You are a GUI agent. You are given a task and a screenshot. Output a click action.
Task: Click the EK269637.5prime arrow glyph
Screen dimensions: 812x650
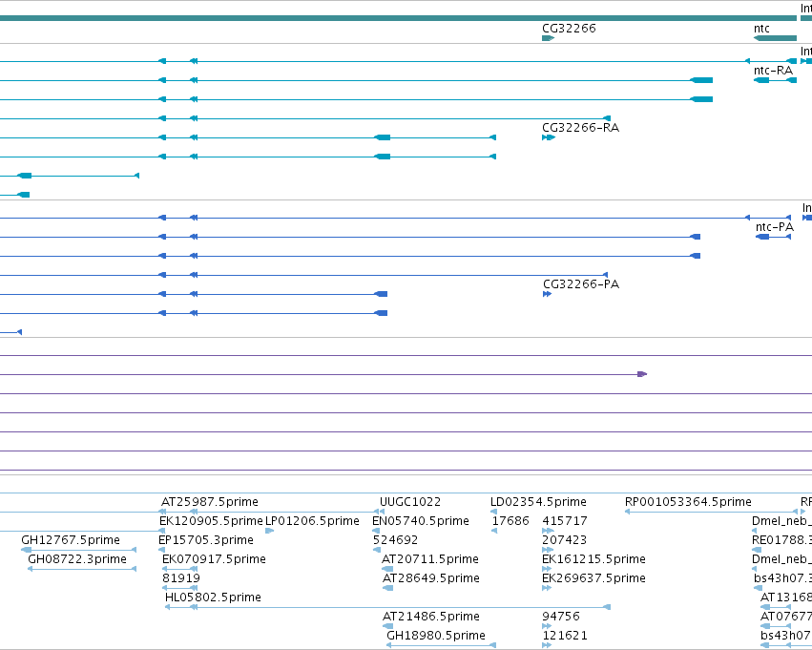tap(547, 588)
